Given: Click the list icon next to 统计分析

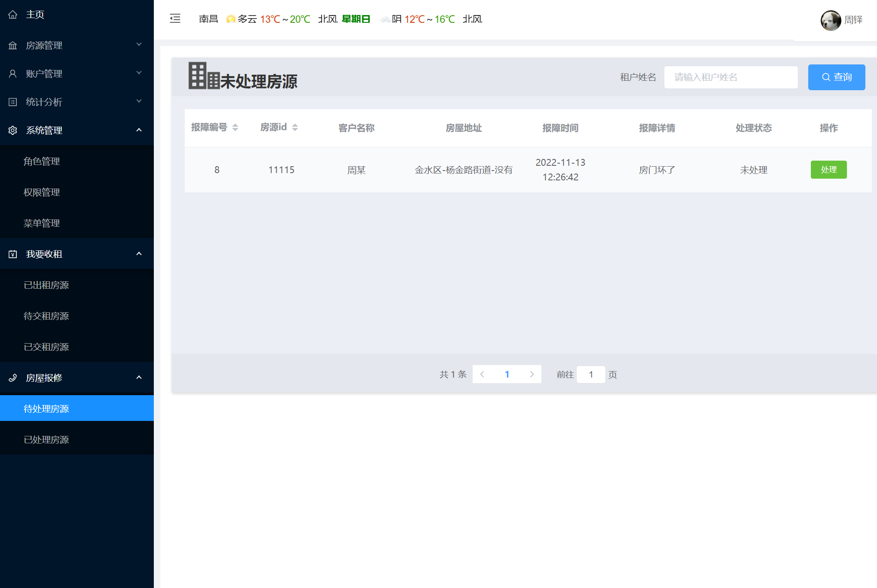Looking at the screenshot, I should [x=13, y=102].
